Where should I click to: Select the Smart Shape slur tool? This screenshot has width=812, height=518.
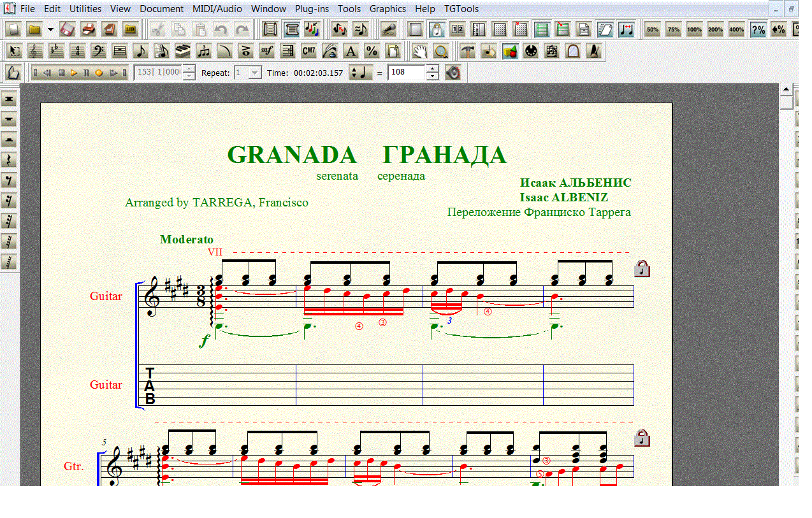[224, 51]
